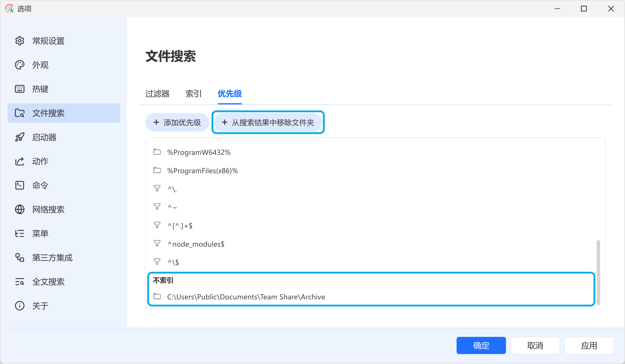Open 常规设置 gear icon in sidebar
This screenshot has height=364, width=625.
(x=20, y=41)
